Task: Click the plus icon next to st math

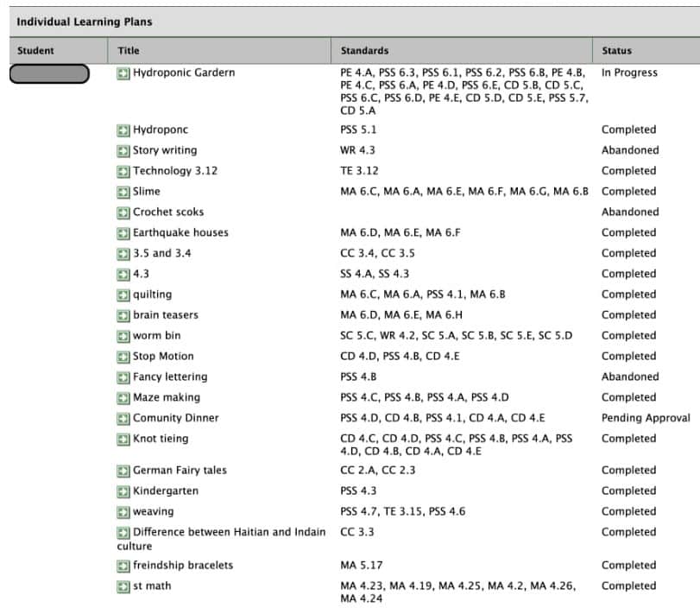Action: pos(123,586)
